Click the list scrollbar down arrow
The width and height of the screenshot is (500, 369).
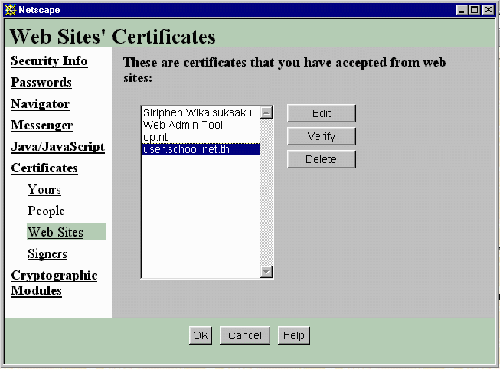point(266,272)
